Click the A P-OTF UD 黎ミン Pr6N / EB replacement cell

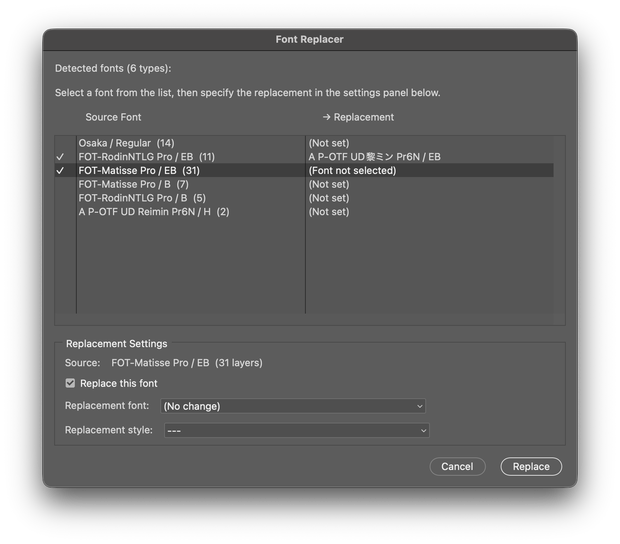tap(374, 157)
